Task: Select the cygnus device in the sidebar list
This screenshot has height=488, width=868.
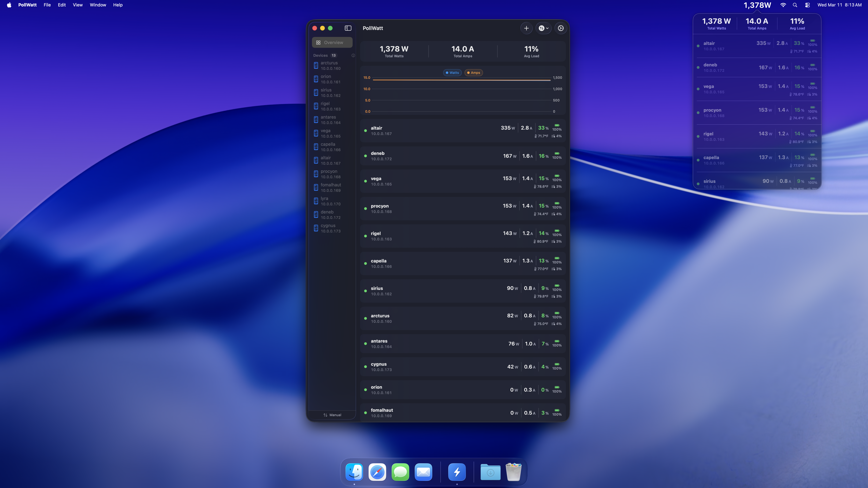Action: click(330, 228)
